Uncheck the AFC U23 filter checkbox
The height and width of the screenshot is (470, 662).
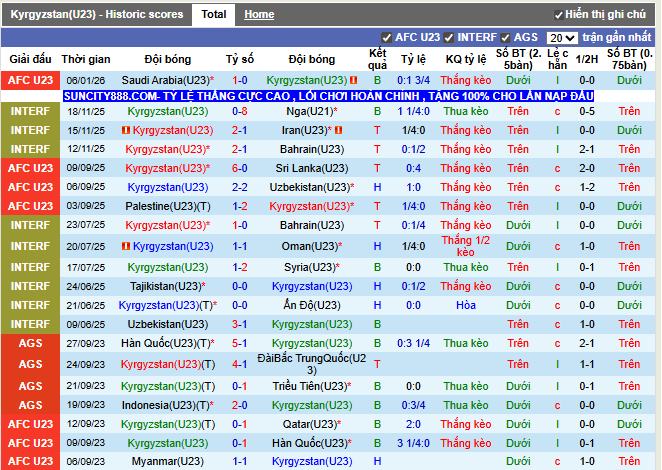pos(386,38)
